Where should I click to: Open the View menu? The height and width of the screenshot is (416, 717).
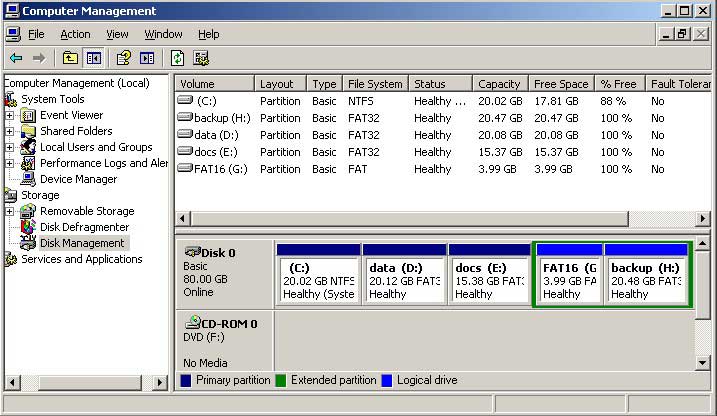[117, 34]
